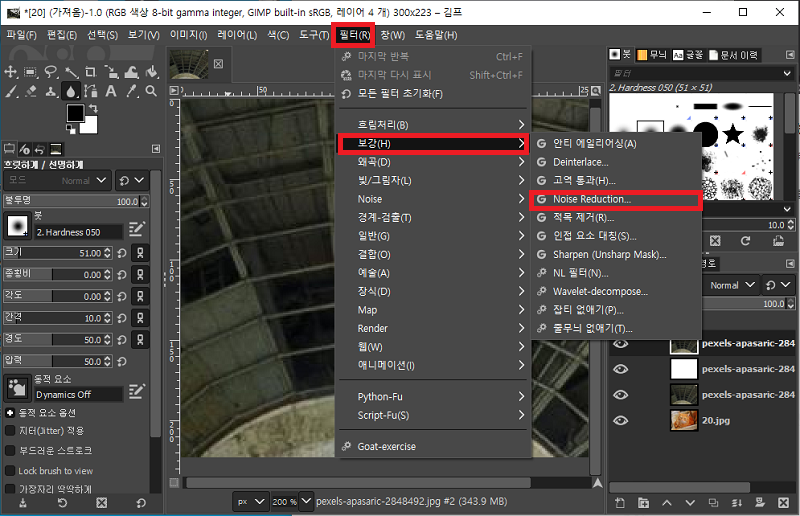Image resolution: width=800 pixels, height=516 pixels.
Task: Lower the selected layer
Action: click(x=690, y=503)
